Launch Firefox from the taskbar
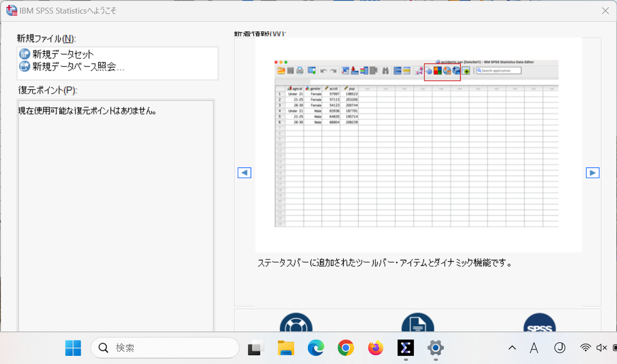The height and width of the screenshot is (364, 617). 376,348
